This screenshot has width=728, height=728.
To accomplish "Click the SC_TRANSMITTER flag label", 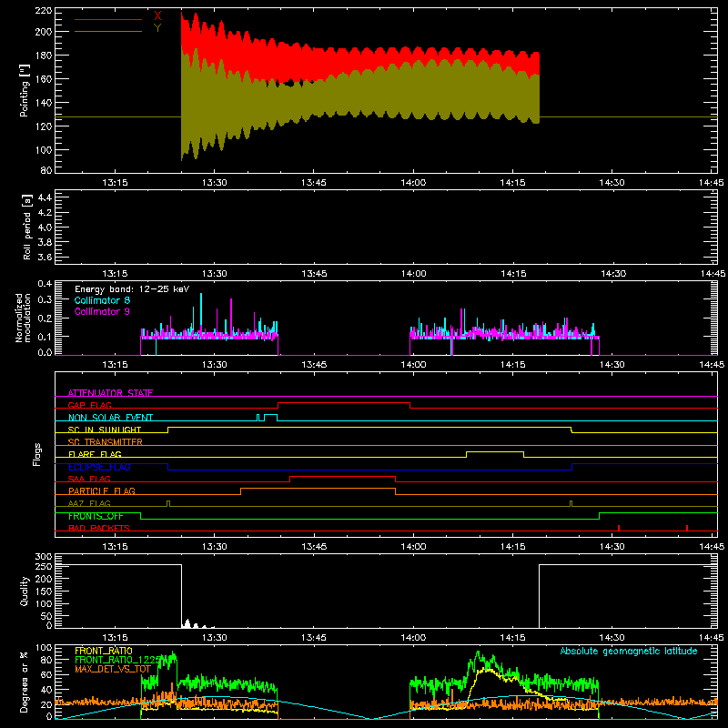I will click(x=105, y=442).
